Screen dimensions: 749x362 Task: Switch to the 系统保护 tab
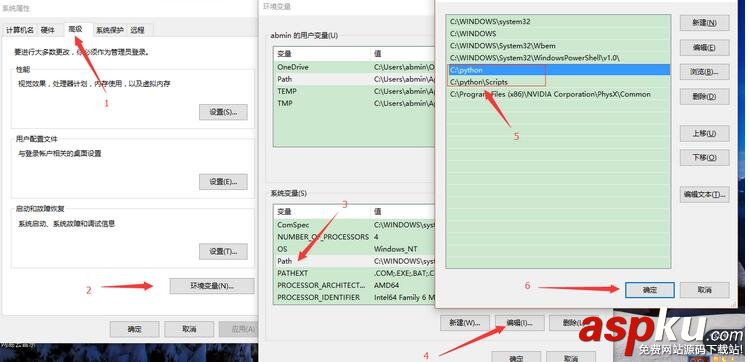109,30
